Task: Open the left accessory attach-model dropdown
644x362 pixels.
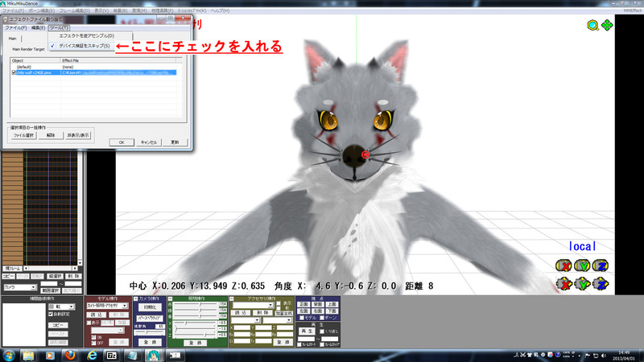Action: tap(246, 320)
